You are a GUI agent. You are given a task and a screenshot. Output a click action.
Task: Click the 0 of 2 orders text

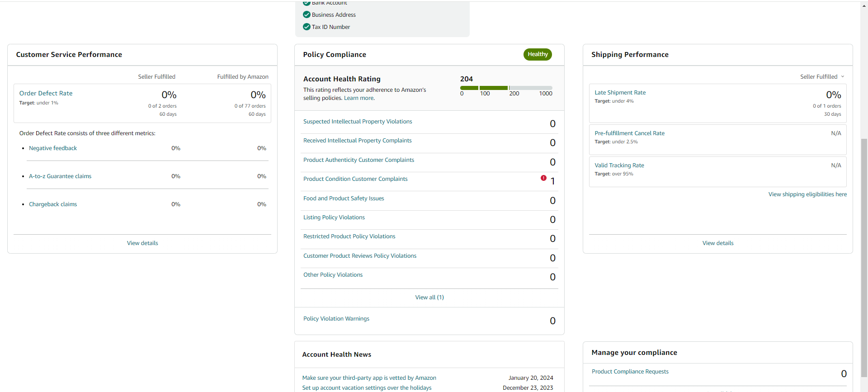click(x=162, y=106)
